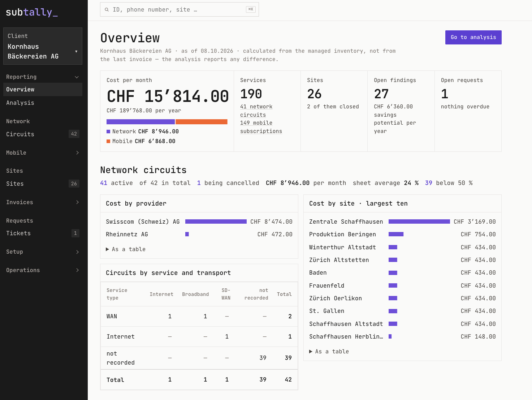Click the Sites count badge 26
This screenshot has height=400, width=532.
[x=74, y=184]
